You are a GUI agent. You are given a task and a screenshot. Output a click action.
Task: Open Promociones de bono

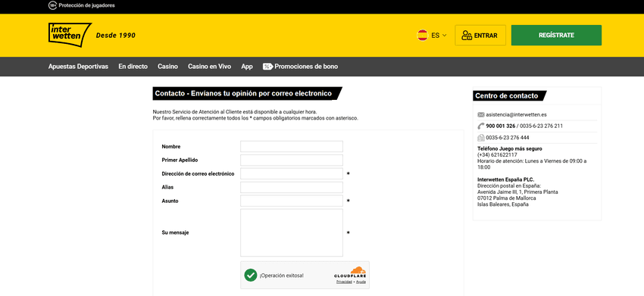point(306,67)
